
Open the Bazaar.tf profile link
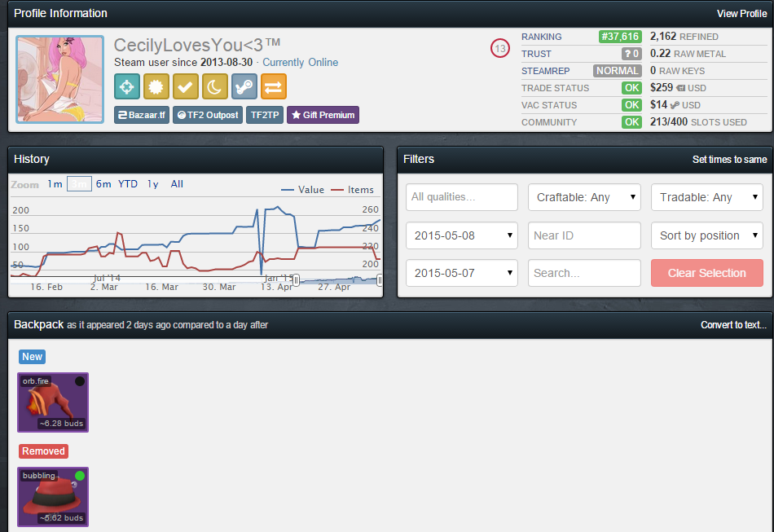coord(142,115)
